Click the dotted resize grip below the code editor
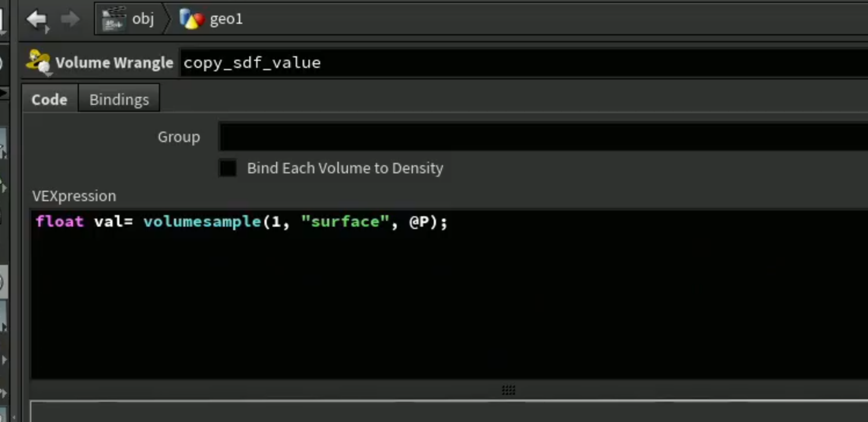Screen dimensions: 868x422 click(x=509, y=390)
